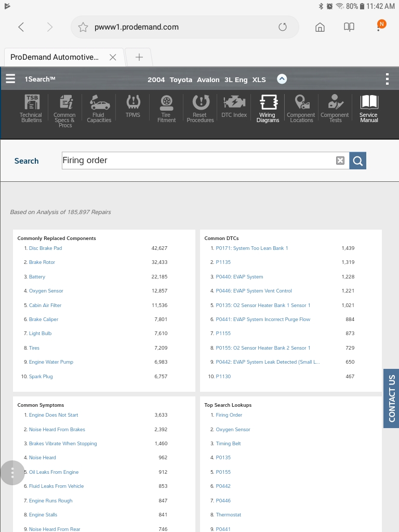Image resolution: width=399 pixels, height=532 pixels.
Task: Open browser bookmarks book icon
Action: (349, 27)
